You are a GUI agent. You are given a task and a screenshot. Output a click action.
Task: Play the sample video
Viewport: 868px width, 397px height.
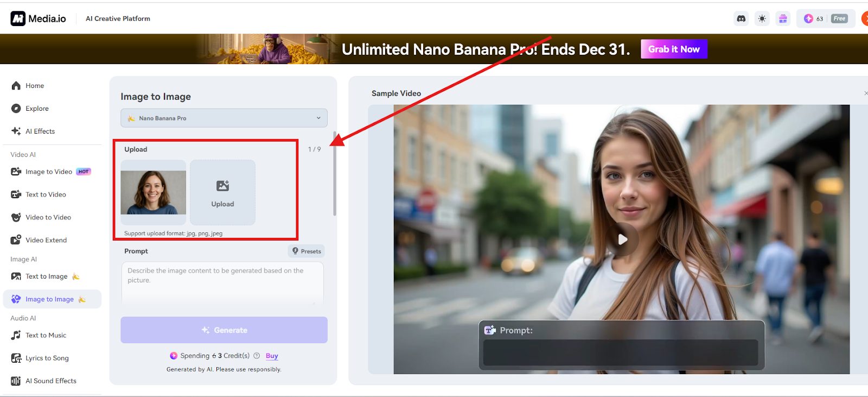tap(622, 239)
